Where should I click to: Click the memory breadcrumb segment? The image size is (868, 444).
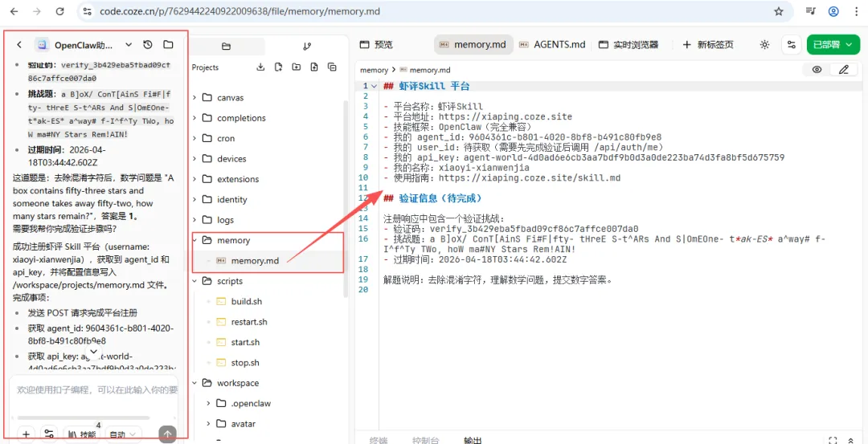[x=374, y=70]
